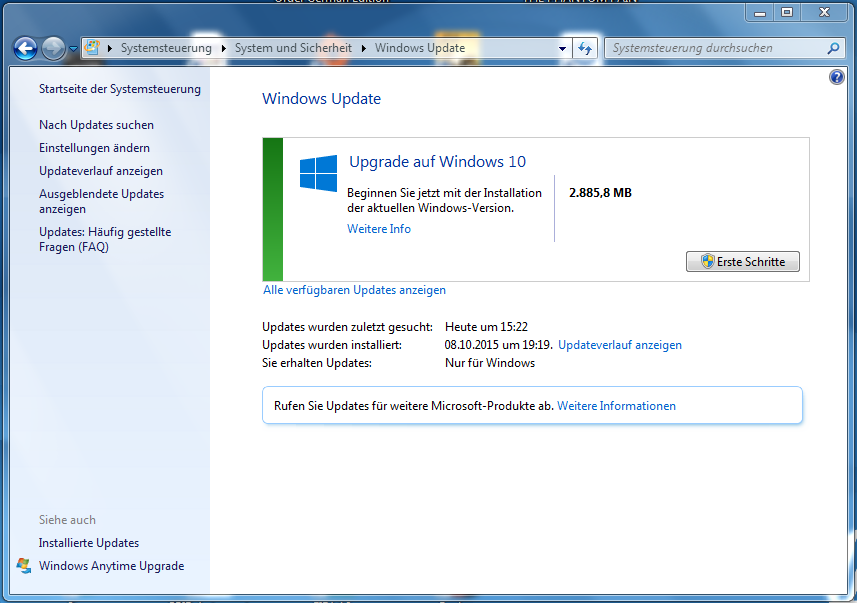Click the magnifier search icon
Viewport: 857px width, 603px height.
(x=833, y=48)
